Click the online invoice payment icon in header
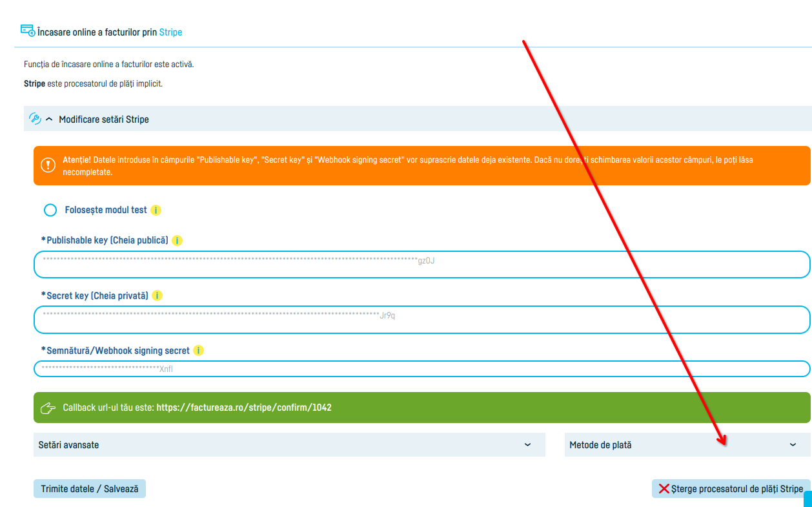The height and width of the screenshot is (507, 812). tap(27, 30)
